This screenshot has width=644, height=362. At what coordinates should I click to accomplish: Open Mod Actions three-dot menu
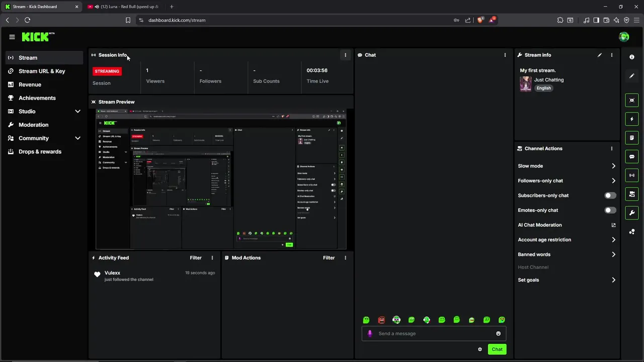[x=345, y=258]
